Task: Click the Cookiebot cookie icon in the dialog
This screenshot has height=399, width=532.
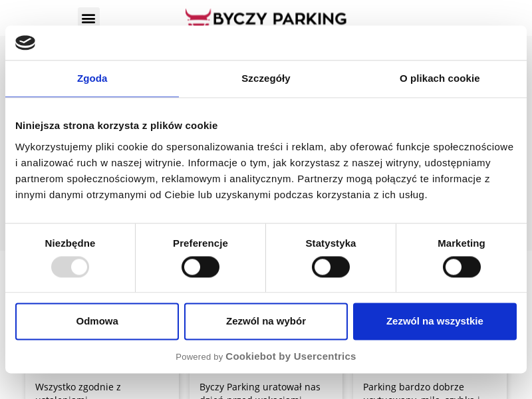Action: tap(25, 42)
